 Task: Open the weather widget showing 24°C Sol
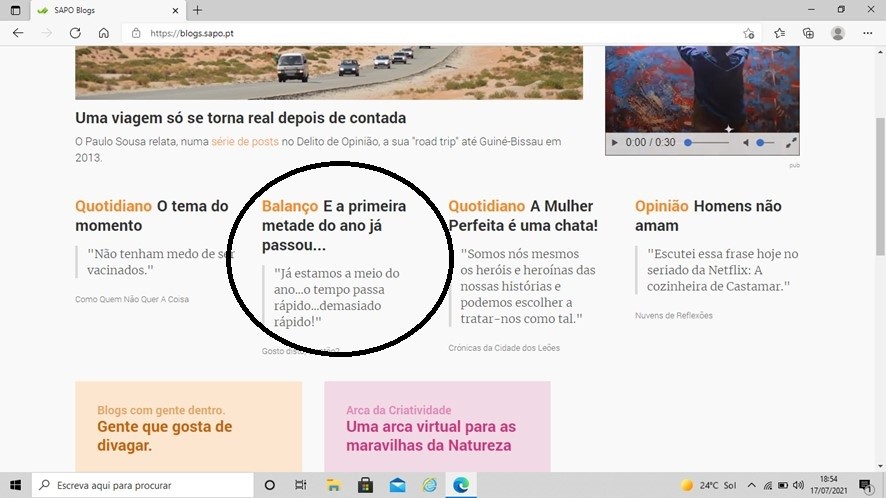709,485
